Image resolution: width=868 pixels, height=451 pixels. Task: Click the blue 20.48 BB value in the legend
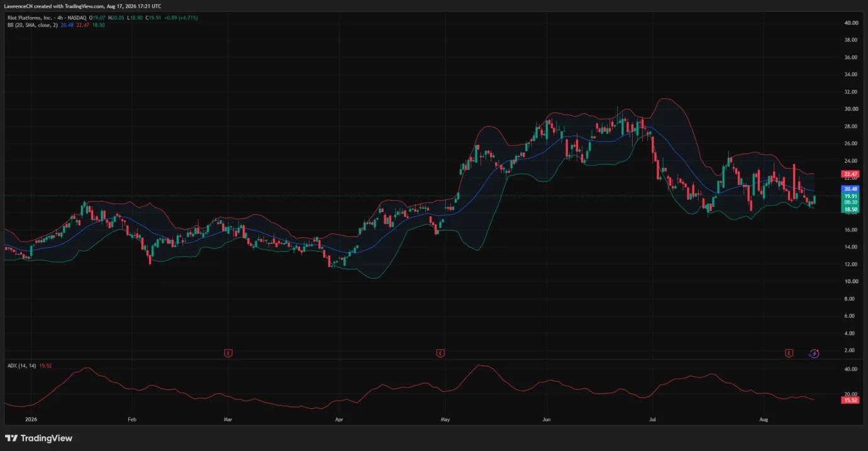point(67,24)
